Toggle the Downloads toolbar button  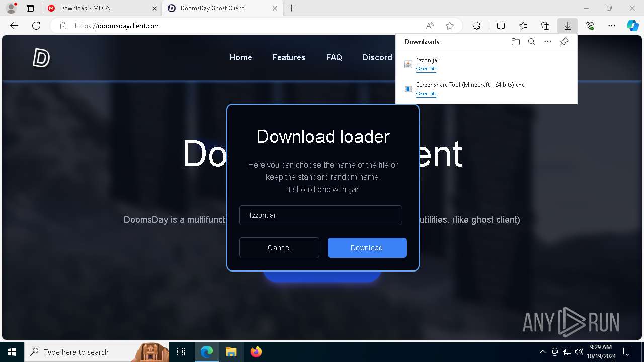[567, 26]
